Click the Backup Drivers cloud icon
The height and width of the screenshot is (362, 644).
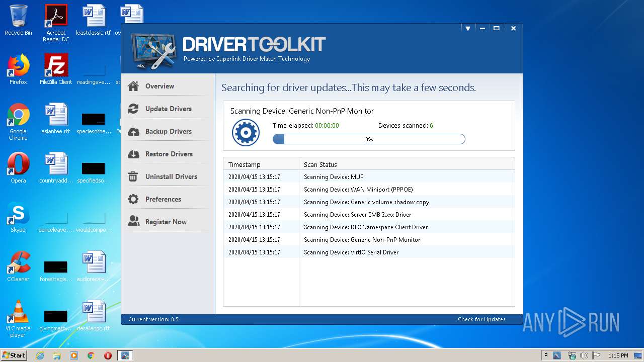click(133, 132)
